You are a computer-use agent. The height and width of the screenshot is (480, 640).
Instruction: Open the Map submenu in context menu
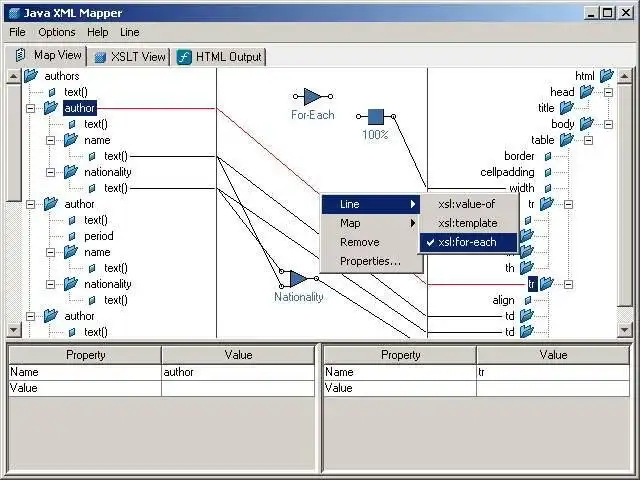[371, 223]
